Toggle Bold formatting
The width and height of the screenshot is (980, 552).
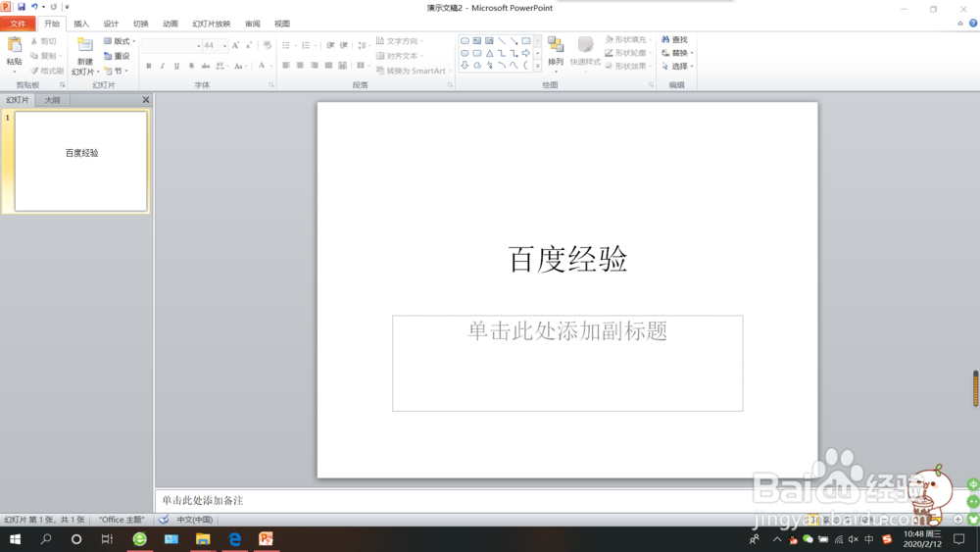coord(148,66)
